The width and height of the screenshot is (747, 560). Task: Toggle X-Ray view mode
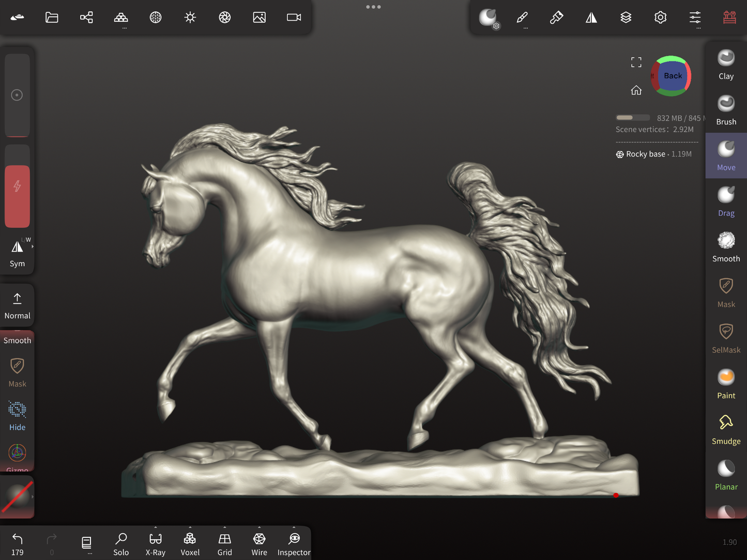tap(155, 544)
